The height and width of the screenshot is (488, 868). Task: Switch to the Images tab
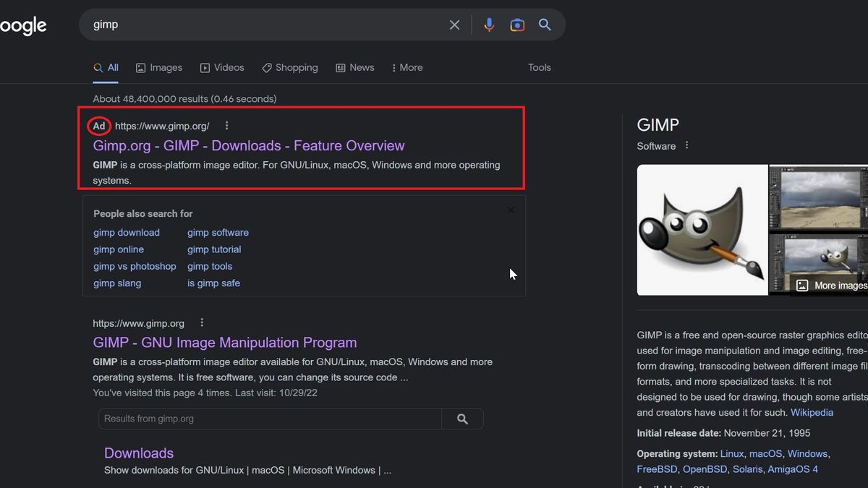[x=159, y=67]
